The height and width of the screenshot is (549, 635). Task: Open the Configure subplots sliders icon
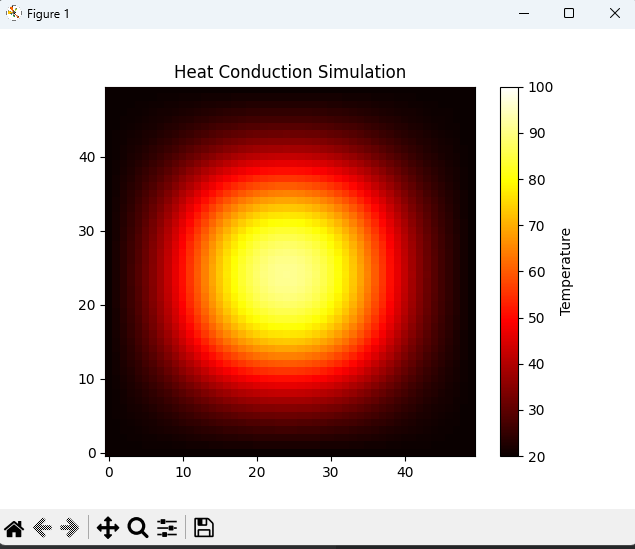point(167,528)
